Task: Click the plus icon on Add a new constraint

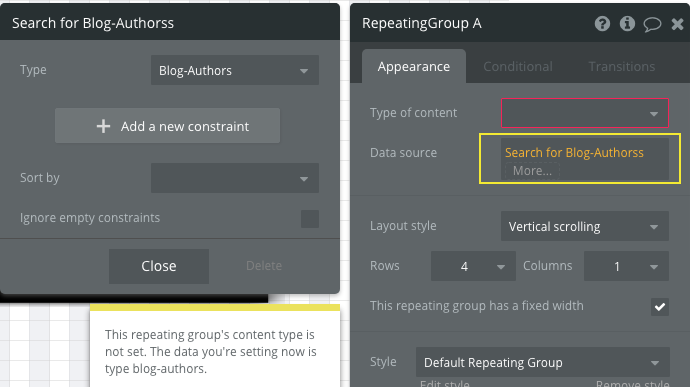Action: [103, 126]
